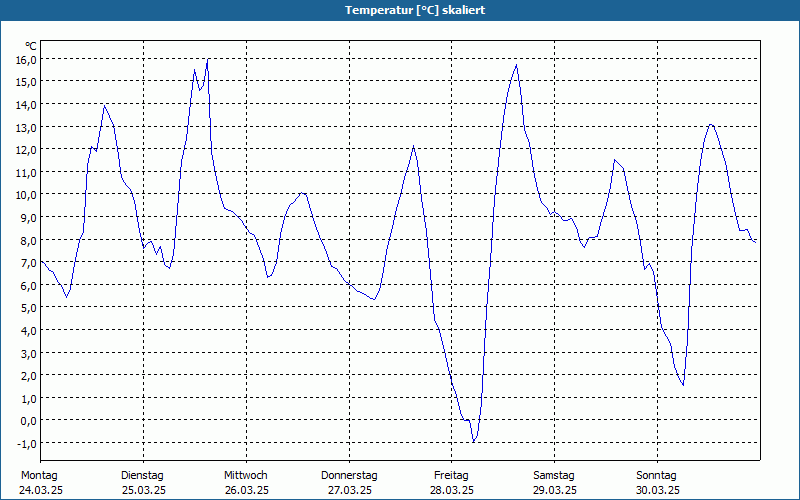The width and height of the screenshot is (800, 500).
Task: Click the '5,0' y-axis label
Action: [29, 308]
